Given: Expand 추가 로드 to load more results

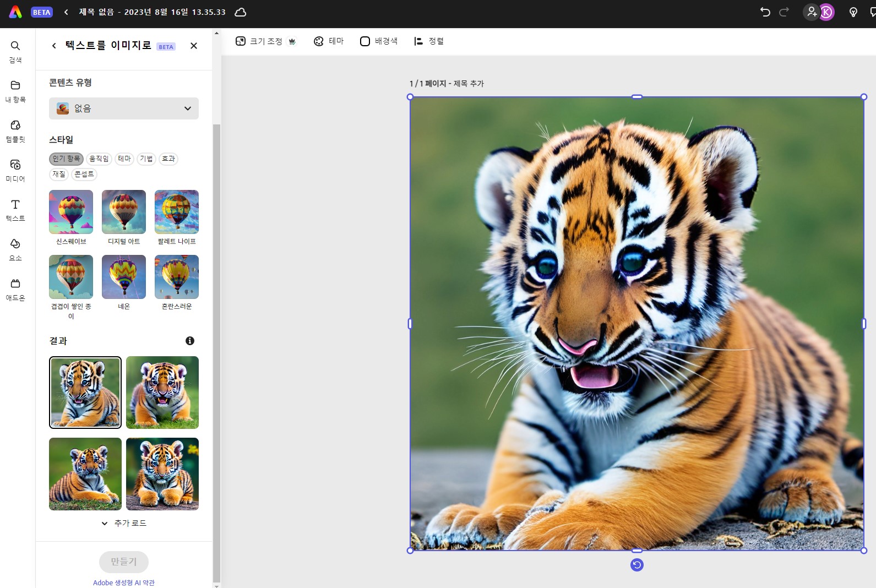Looking at the screenshot, I should coord(124,523).
